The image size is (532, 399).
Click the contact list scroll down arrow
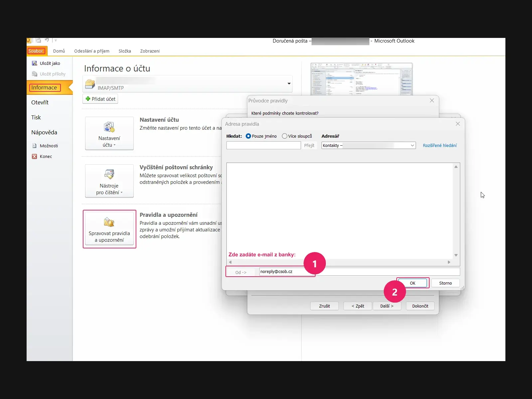pyautogui.click(x=456, y=255)
